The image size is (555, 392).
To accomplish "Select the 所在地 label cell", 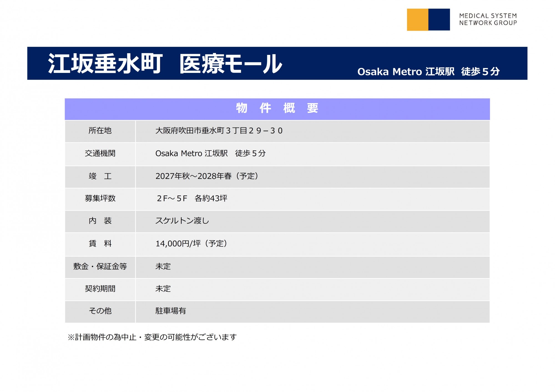I will click(100, 131).
